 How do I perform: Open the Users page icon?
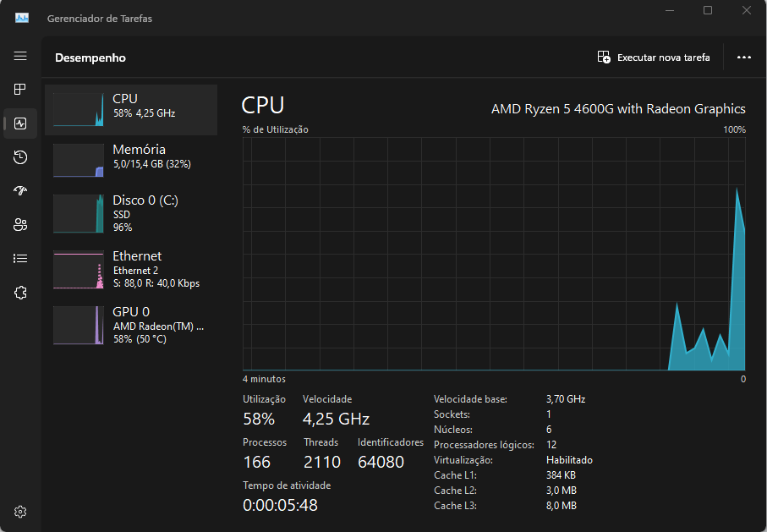20,225
